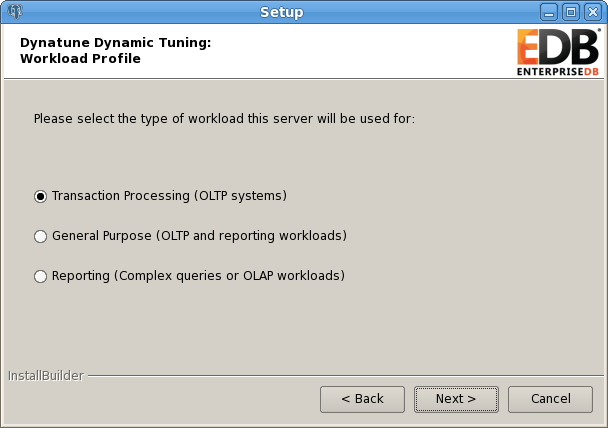Image resolution: width=608 pixels, height=428 pixels.
Task: Abort installation via Cancel button
Action: pyautogui.click(x=550, y=399)
